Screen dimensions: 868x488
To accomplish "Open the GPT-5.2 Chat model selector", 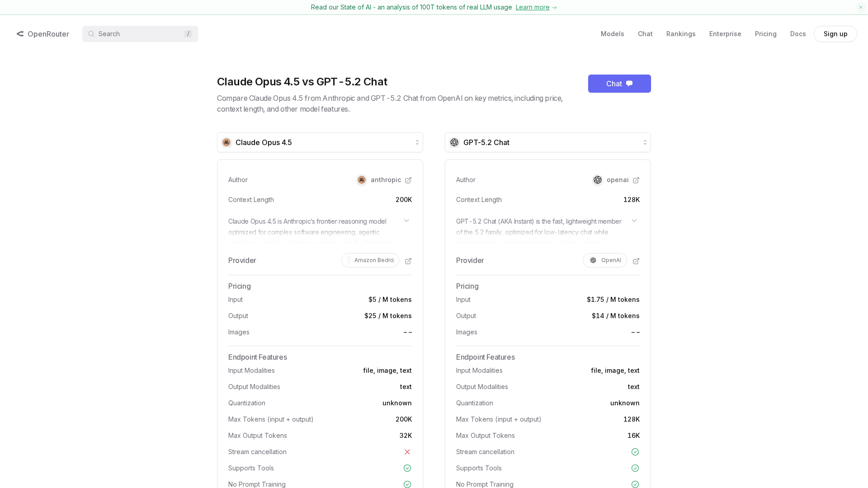I will 547,142.
